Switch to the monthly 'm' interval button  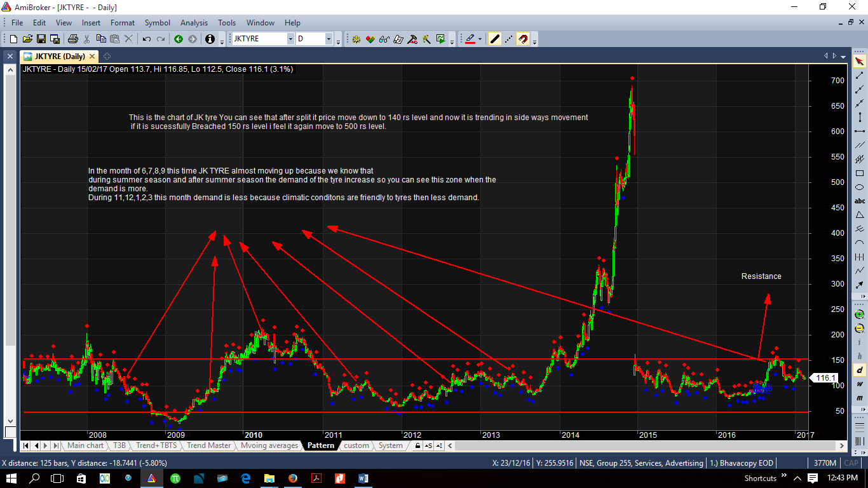coord(859,398)
